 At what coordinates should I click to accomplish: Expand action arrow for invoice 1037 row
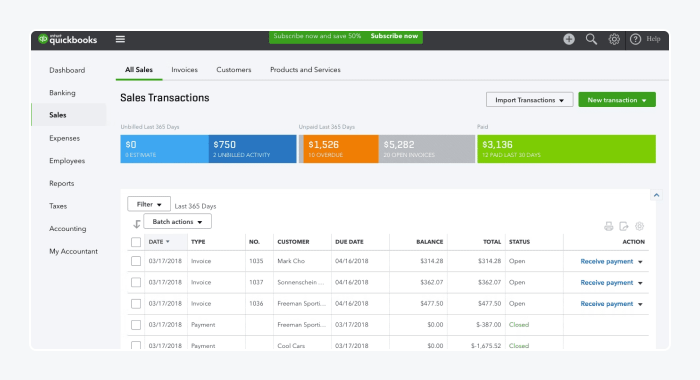click(640, 283)
